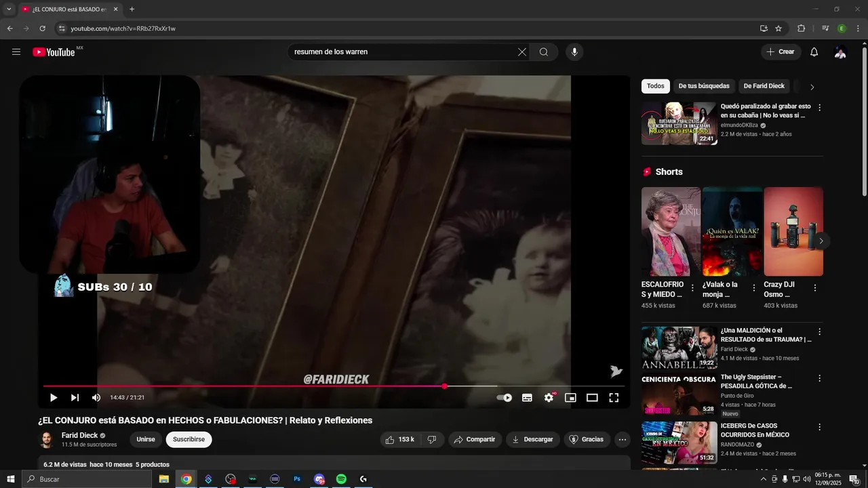This screenshot has height=488, width=868.
Task: Open more actions ellipsis below video
Action: coord(623,439)
